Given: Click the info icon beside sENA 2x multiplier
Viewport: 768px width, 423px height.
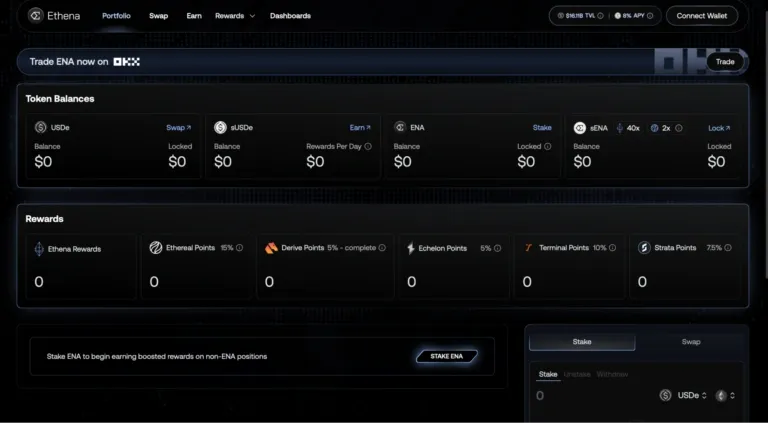Looking at the screenshot, I should coord(680,128).
